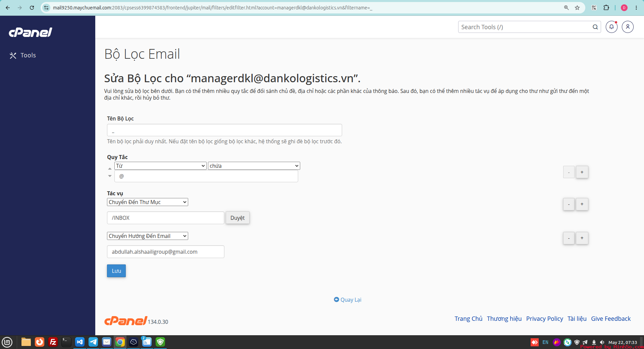The width and height of the screenshot is (644, 349).
Task: Open the Terminal from the taskbar
Action: coord(66,342)
